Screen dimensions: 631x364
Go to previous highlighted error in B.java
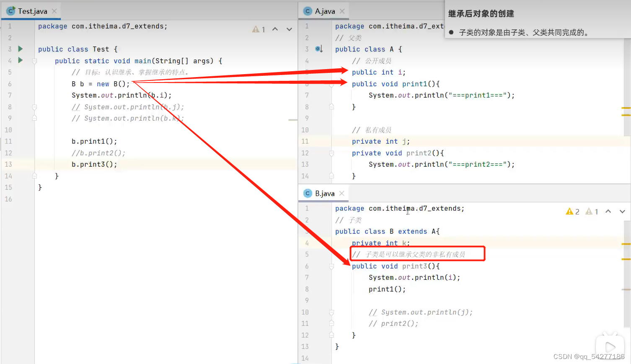pyautogui.click(x=608, y=212)
